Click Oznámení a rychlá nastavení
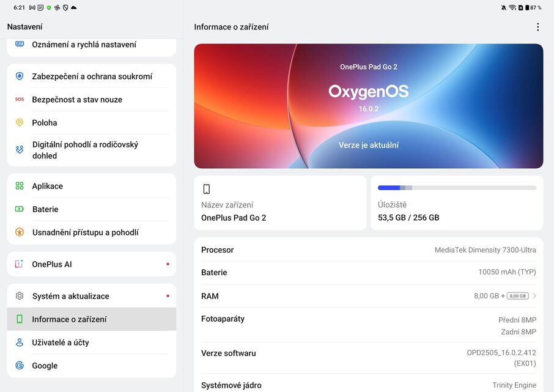 [84, 44]
